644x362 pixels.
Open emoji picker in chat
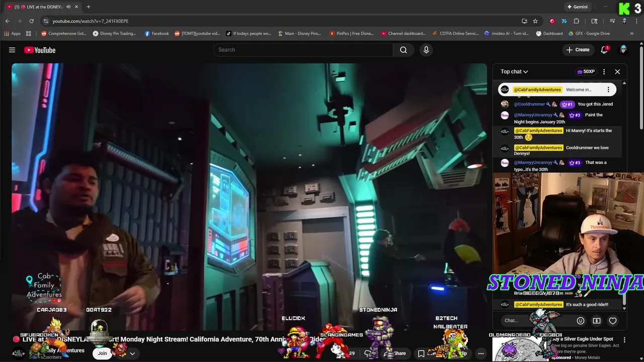pos(581,321)
